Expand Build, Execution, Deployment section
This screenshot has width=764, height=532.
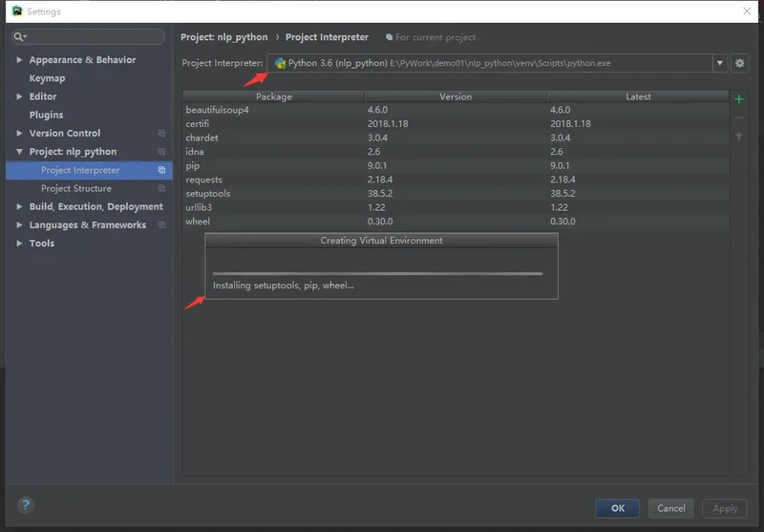19,206
